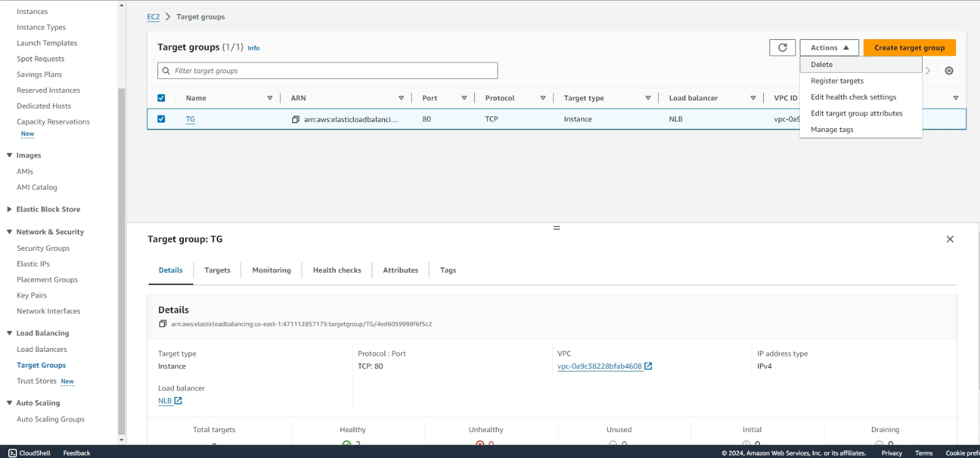Open the table preferences gear icon

(948, 71)
